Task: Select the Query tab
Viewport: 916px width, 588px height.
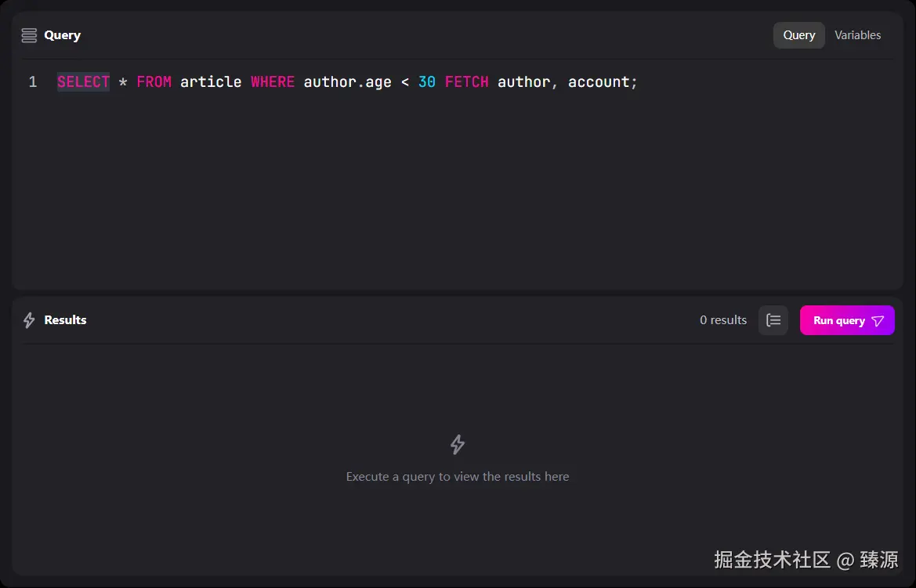Action: pyautogui.click(x=798, y=35)
